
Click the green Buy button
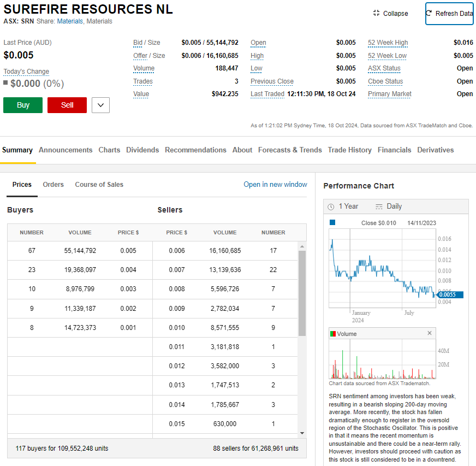click(23, 105)
